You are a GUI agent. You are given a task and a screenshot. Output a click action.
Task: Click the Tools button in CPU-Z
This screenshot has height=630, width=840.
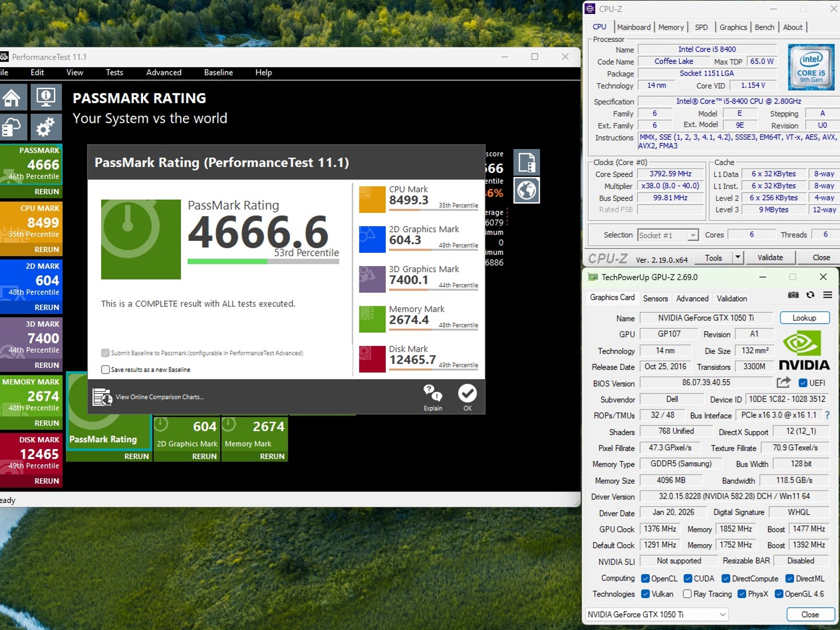[x=713, y=258]
